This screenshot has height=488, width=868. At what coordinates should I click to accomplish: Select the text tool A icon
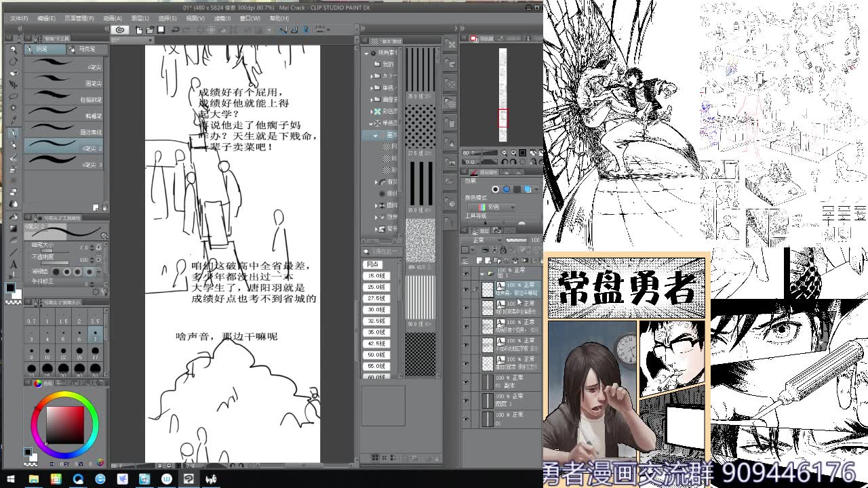pyautogui.click(x=13, y=264)
